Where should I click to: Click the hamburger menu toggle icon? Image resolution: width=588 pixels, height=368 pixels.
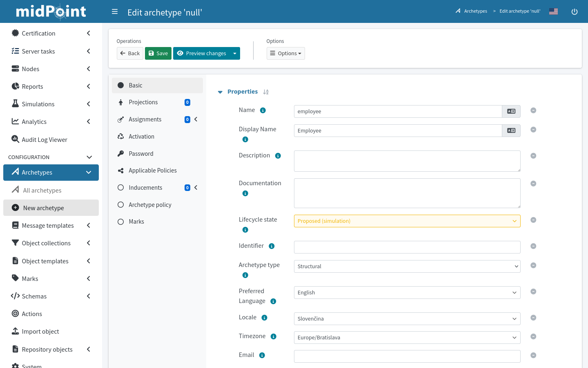(x=115, y=12)
